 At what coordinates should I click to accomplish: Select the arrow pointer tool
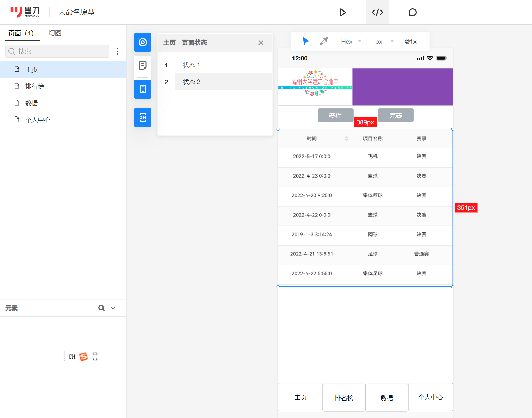[306, 41]
